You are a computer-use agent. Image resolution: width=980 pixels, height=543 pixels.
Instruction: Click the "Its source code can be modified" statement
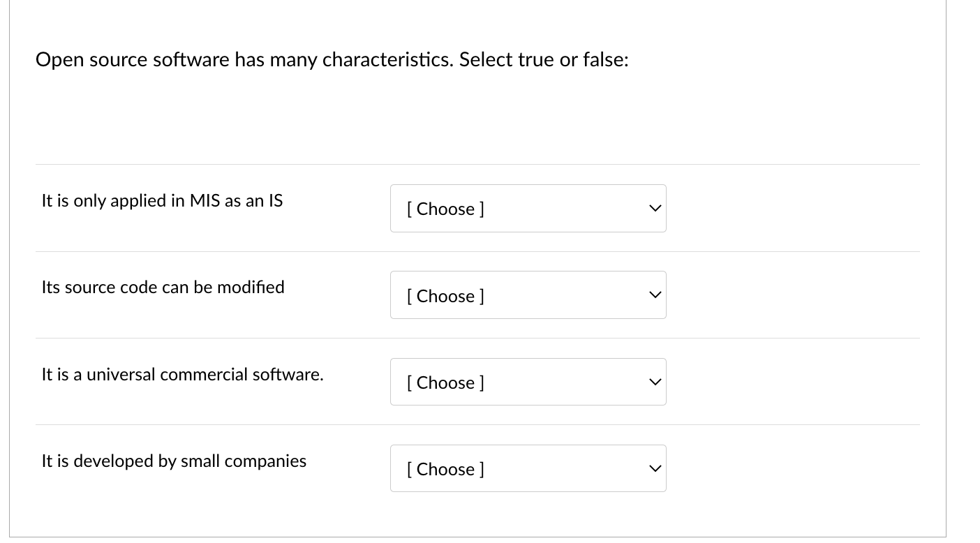click(x=163, y=288)
